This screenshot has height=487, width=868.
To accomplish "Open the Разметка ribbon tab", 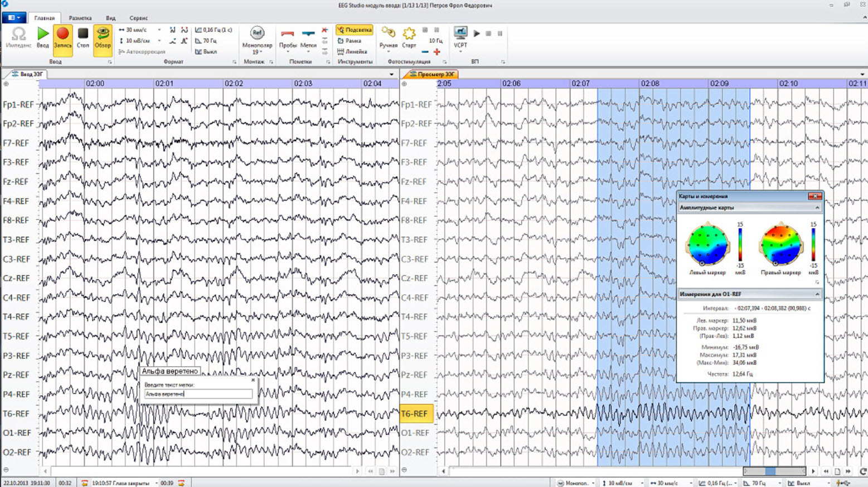I will tap(80, 18).
